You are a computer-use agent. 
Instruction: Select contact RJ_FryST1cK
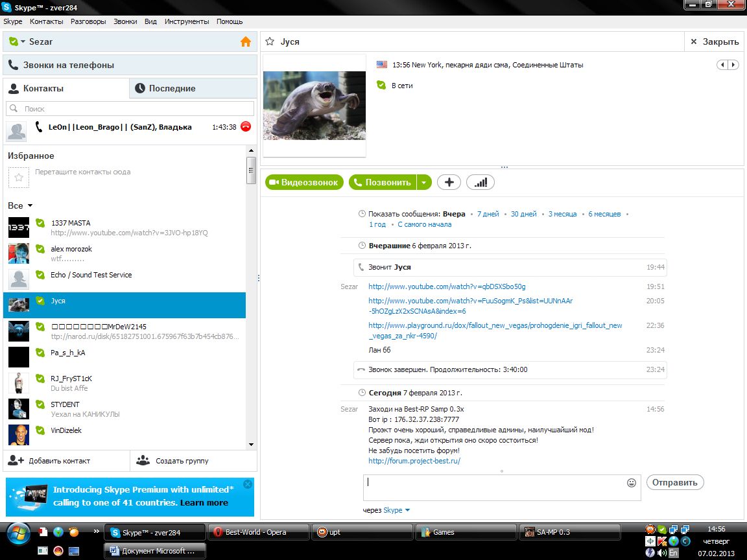pos(124,383)
